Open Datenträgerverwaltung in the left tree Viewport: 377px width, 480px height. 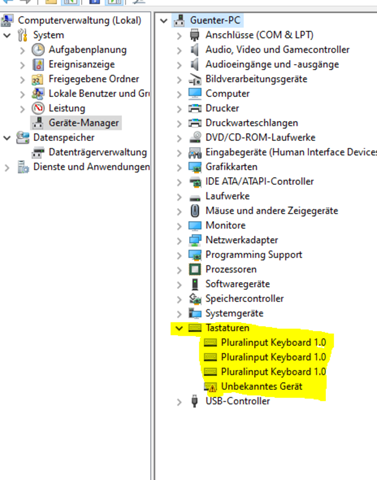tap(98, 152)
